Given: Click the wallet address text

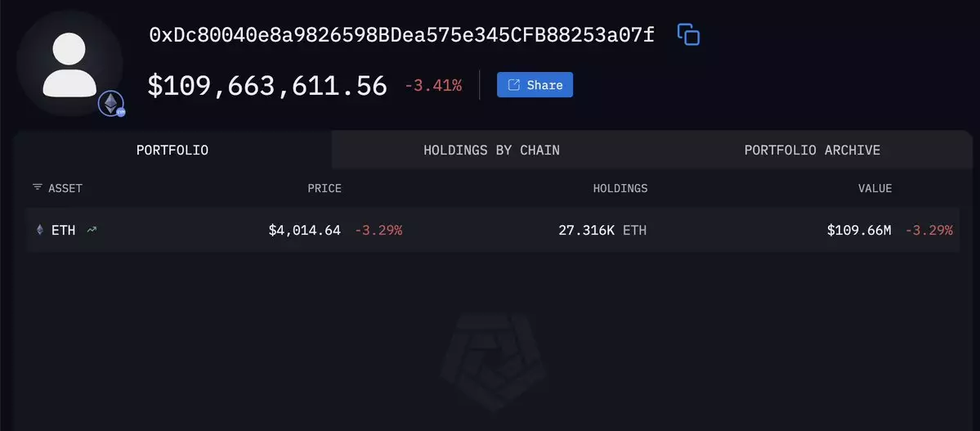Looking at the screenshot, I should (401, 35).
